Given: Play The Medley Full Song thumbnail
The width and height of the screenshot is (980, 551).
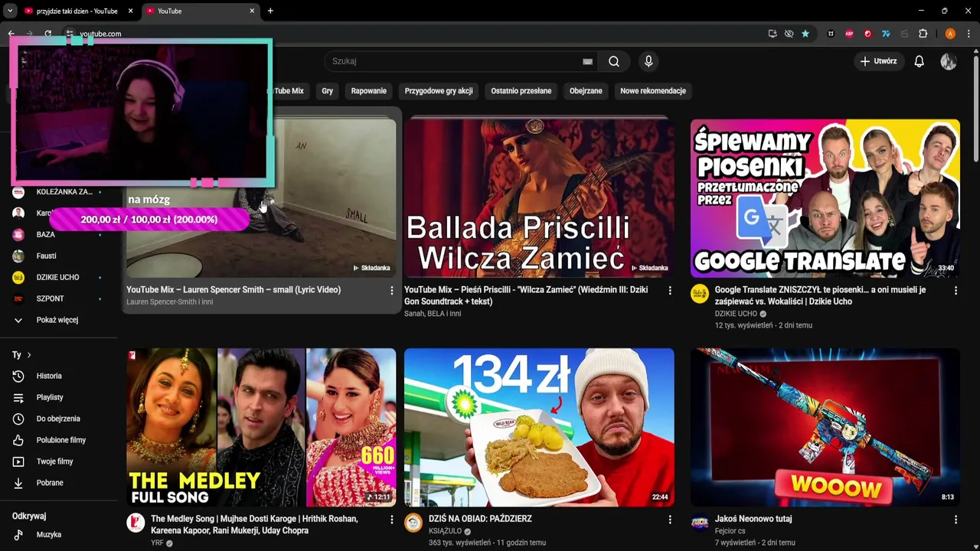Looking at the screenshot, I should coord(261,427).
